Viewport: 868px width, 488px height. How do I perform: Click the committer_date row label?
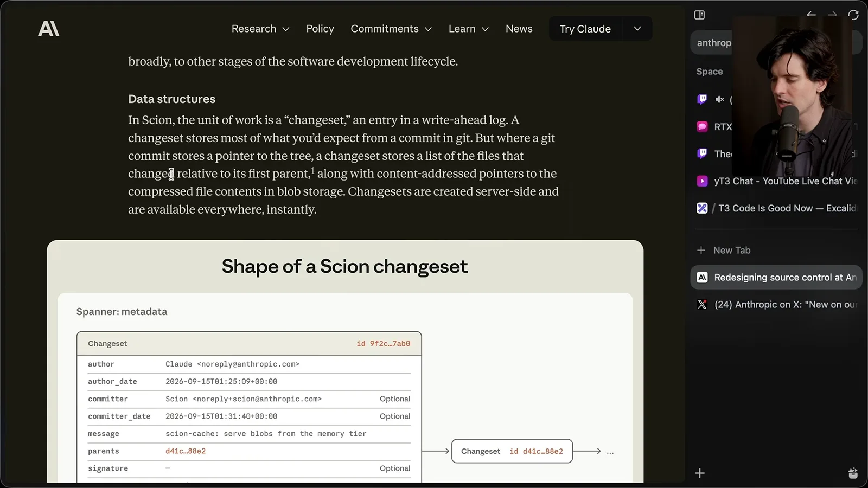click(119, 416)
